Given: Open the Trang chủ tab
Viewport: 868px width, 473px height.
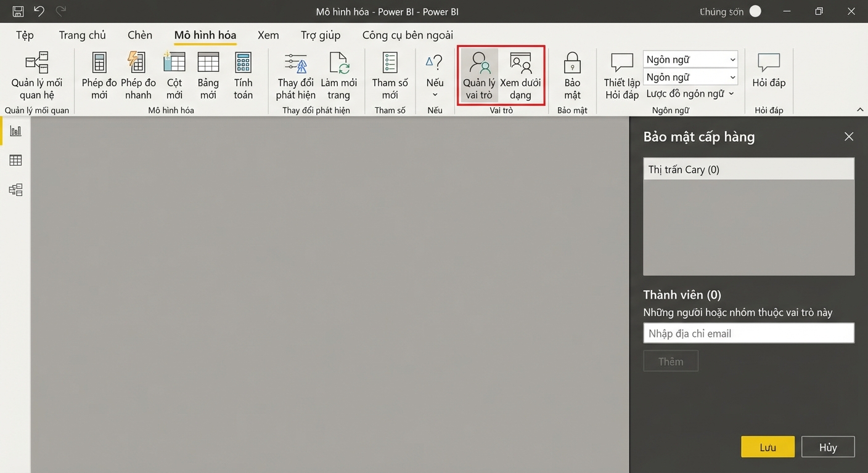Looking at the screenshot, I should click(x=83, y=35).
